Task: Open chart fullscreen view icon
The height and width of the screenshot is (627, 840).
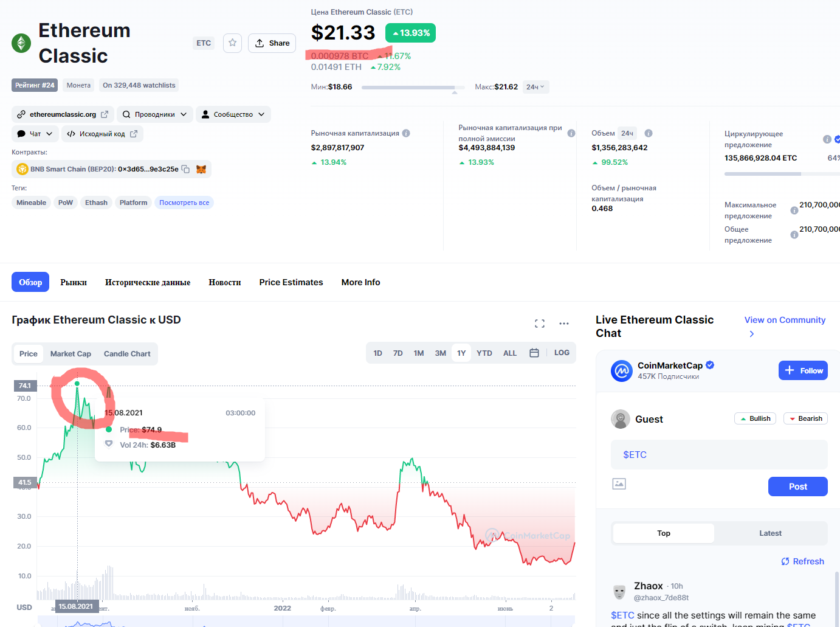Action: coord(540,324)
